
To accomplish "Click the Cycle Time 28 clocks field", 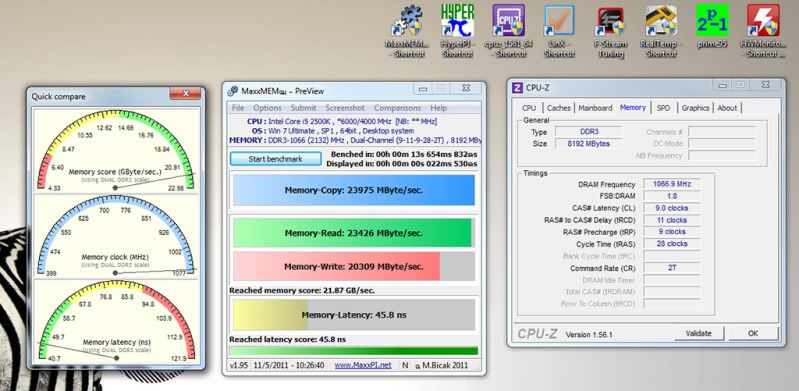I will [672, 244].
